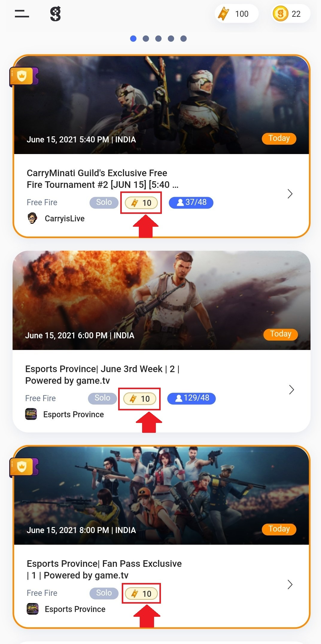Tap Solo tag on Fan Pass Exclusive card
Image resolution: width=321 pixels, height=644 pixels.
click(x=104, y=593)
